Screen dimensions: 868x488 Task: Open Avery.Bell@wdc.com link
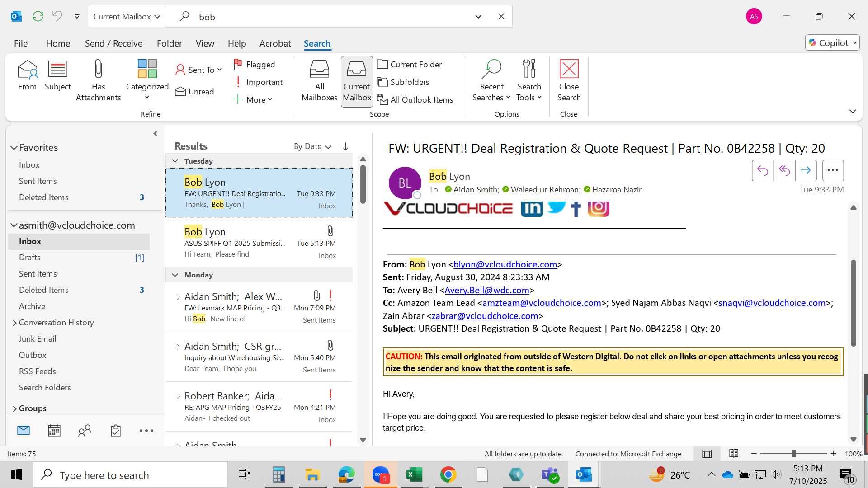point(487,290)
